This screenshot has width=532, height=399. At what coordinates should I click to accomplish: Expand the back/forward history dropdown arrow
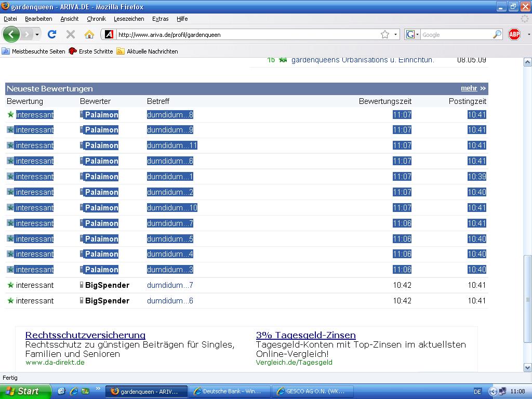(36, 34)
